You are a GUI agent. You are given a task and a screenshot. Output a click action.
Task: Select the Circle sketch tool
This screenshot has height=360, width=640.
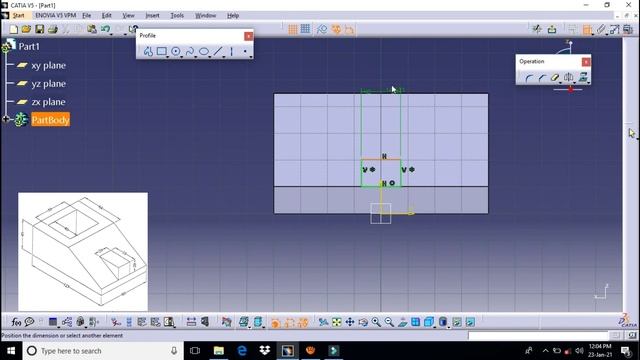pyautogui.click(x=176, y=51)
